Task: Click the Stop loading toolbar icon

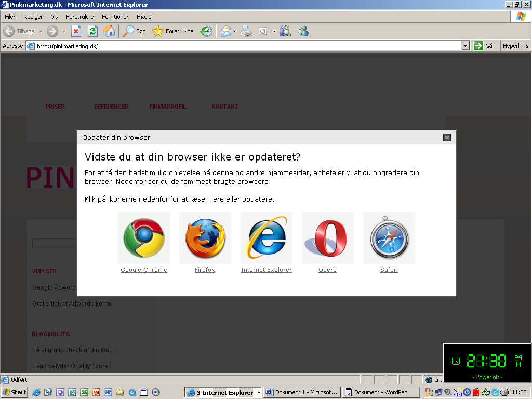Action: click(76, 31)
